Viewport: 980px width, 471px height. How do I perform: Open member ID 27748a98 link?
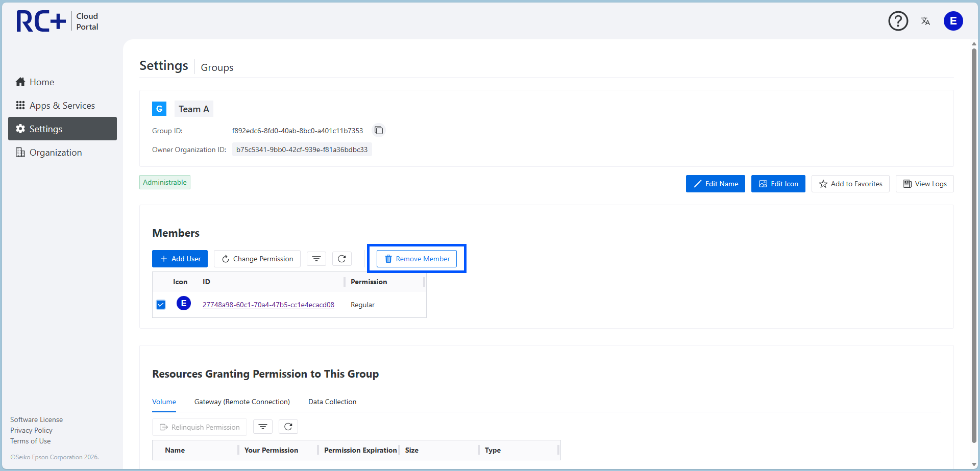268,305
